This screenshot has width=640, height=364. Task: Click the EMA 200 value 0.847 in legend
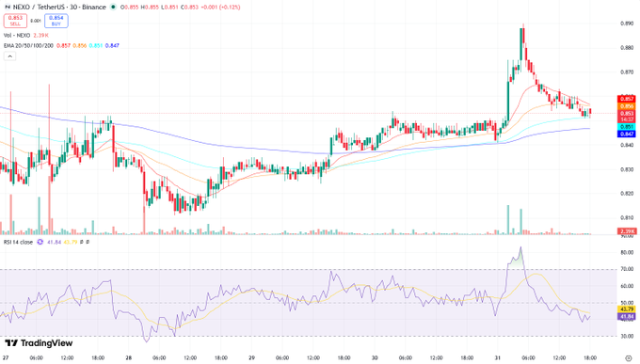pyautogui.click(x=112, y=46)
